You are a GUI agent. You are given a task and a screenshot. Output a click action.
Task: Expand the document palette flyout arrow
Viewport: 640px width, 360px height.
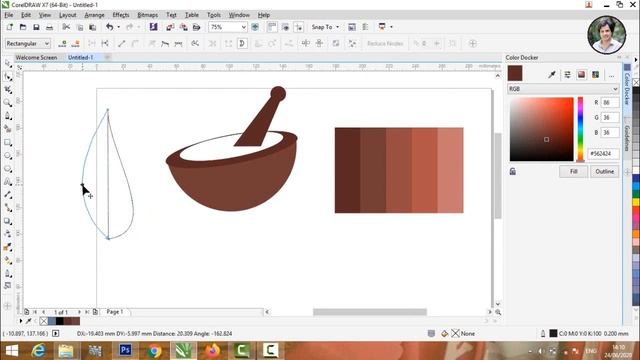21,321
